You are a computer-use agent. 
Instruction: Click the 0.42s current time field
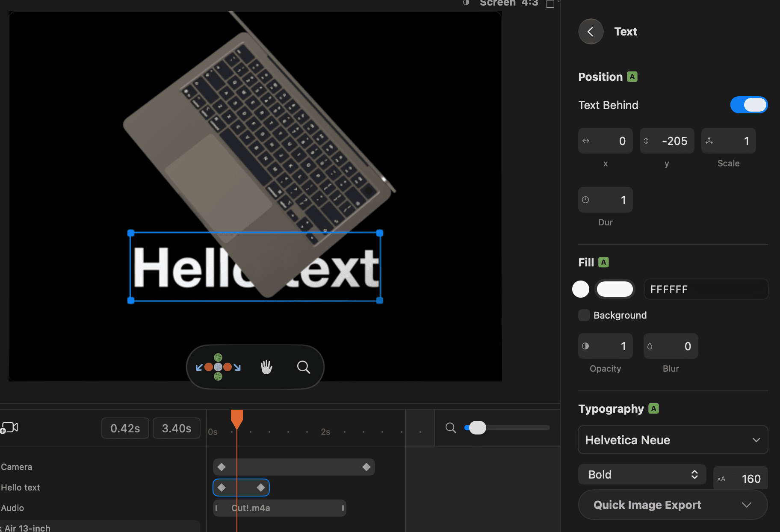coord(125,428)
